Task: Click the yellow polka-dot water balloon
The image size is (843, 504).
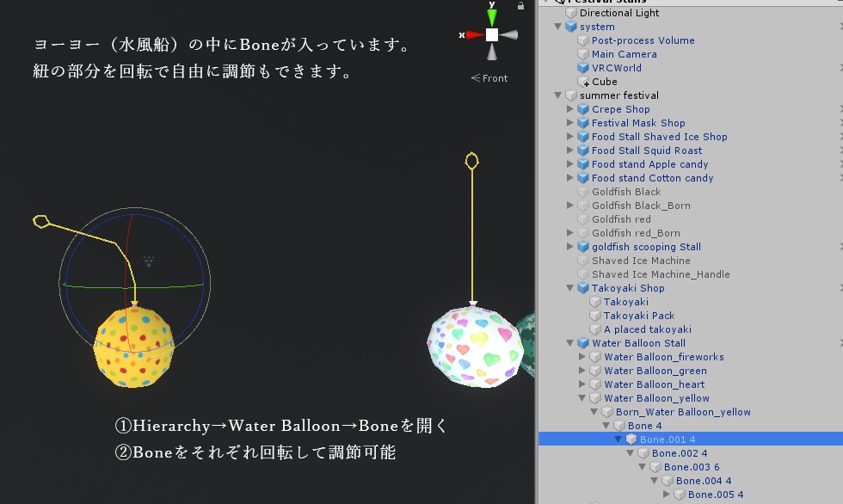Action: tap(134, 347)
